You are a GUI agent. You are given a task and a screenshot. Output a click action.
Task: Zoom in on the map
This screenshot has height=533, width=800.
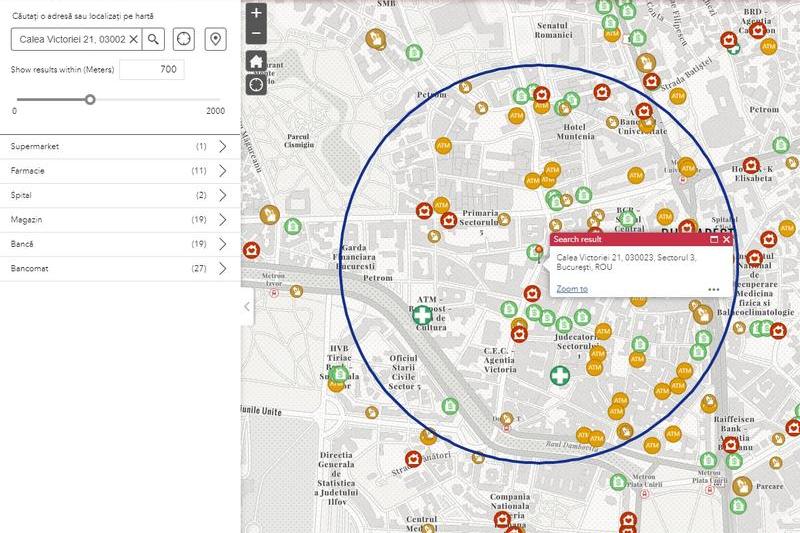(257, 13)
